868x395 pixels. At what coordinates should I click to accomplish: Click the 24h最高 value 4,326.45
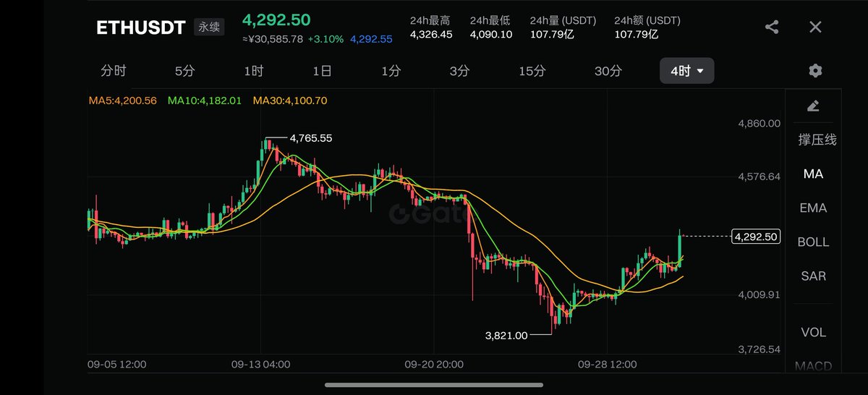point(431,34)
